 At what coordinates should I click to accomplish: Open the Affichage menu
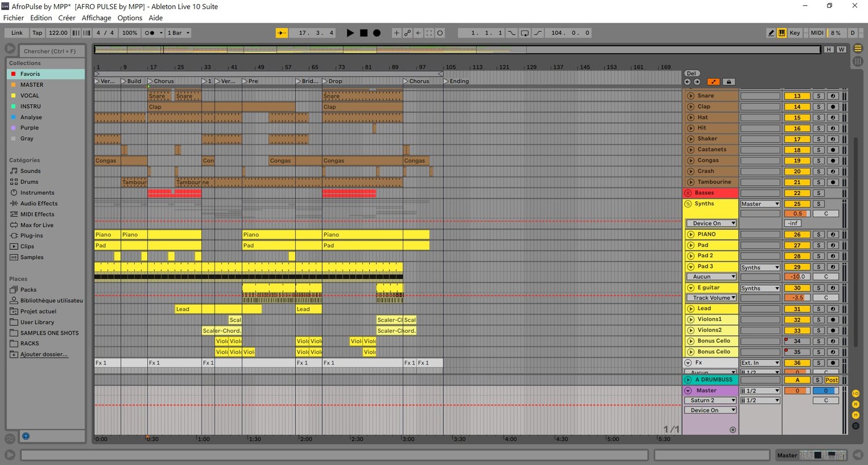coord(97,18)
